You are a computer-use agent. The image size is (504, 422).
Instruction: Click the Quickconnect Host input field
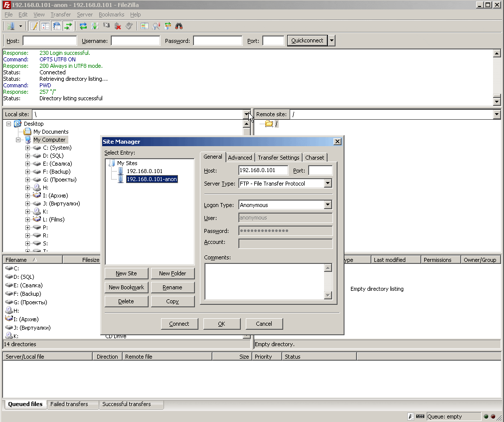(50, 40)
